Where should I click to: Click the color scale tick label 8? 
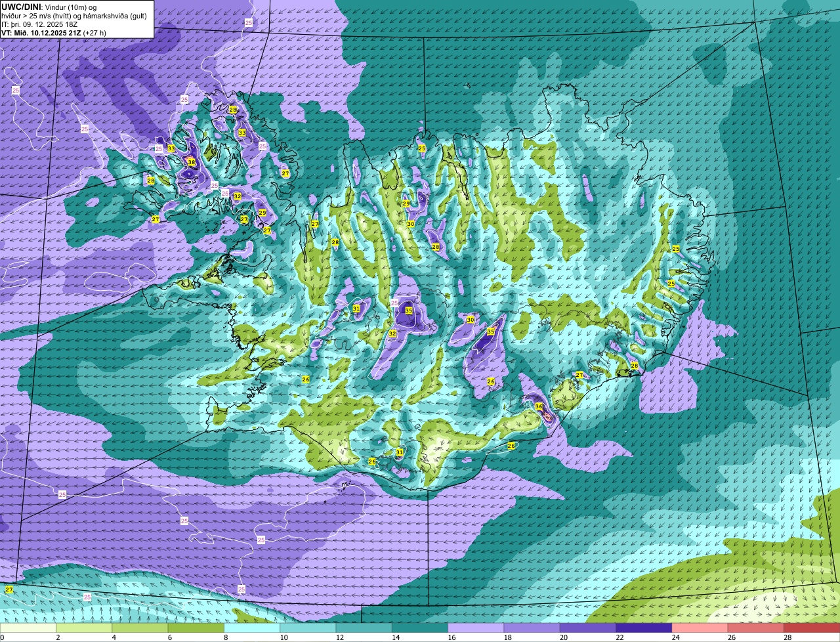[225, 637]
